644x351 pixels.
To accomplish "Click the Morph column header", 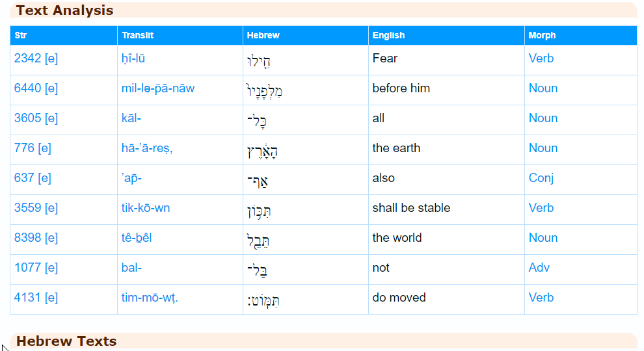I will (543, 35).
